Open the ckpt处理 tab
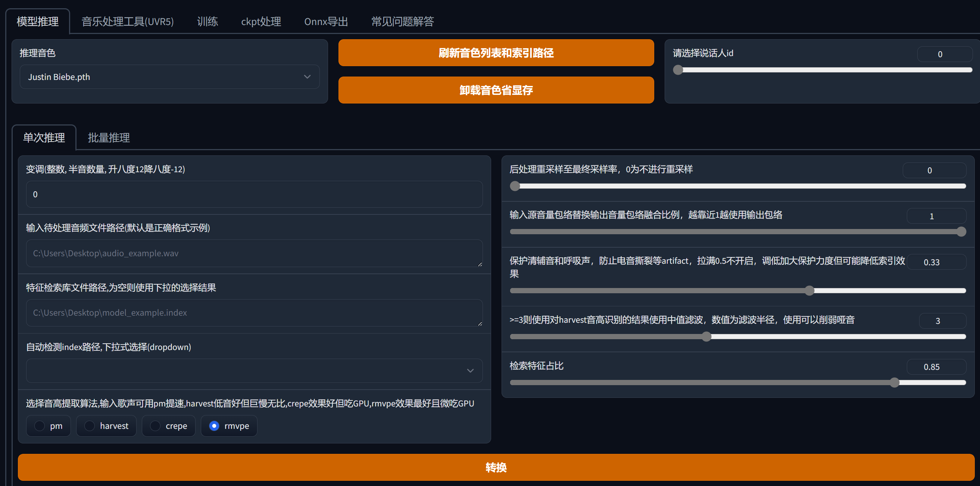980x486 pixels. click(261, 21)
